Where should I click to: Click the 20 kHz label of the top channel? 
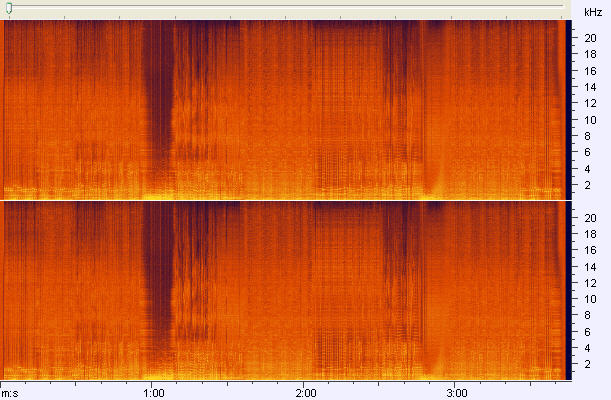point(590,37)
